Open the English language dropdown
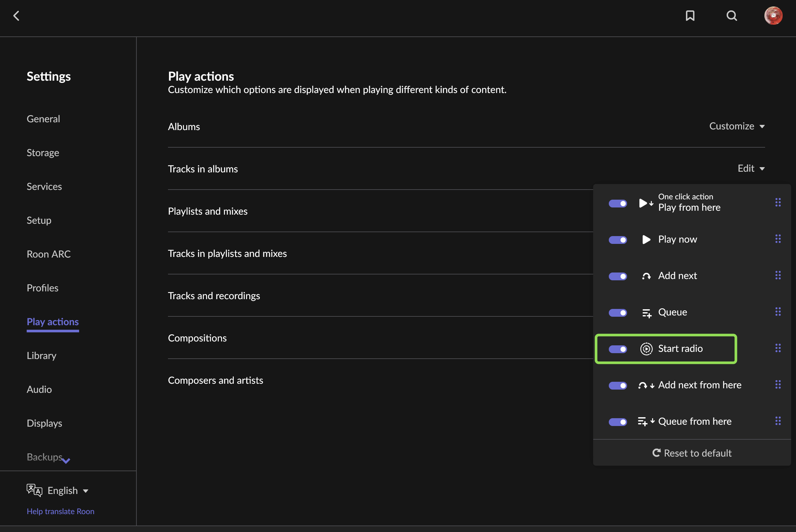This screenshot has width=796, height=532. (x=68, y=490)
